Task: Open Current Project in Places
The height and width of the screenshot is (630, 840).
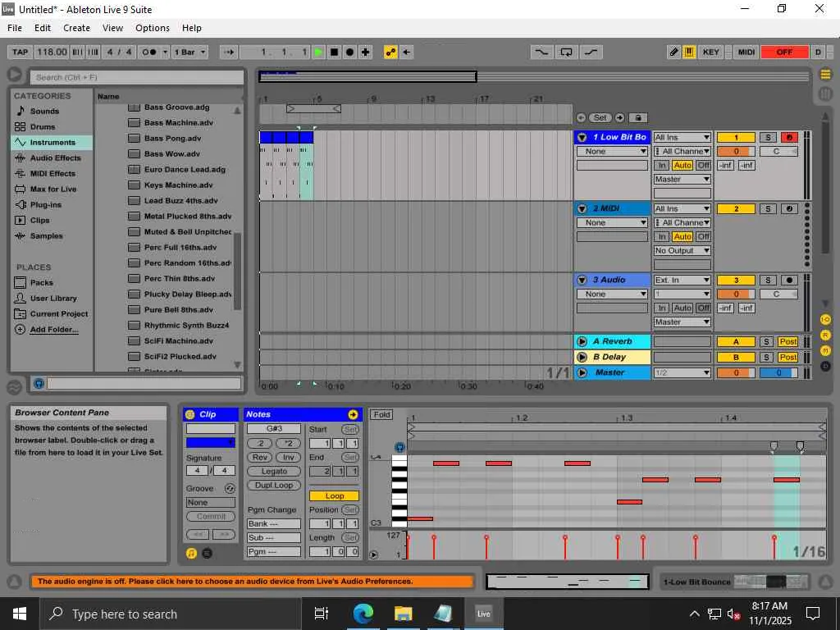Action: 52,314
